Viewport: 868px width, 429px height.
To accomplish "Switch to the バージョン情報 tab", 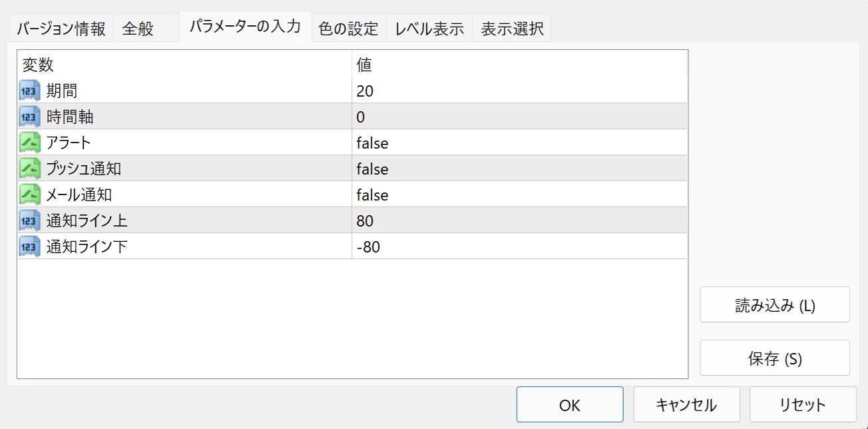I will click(61, 27).
